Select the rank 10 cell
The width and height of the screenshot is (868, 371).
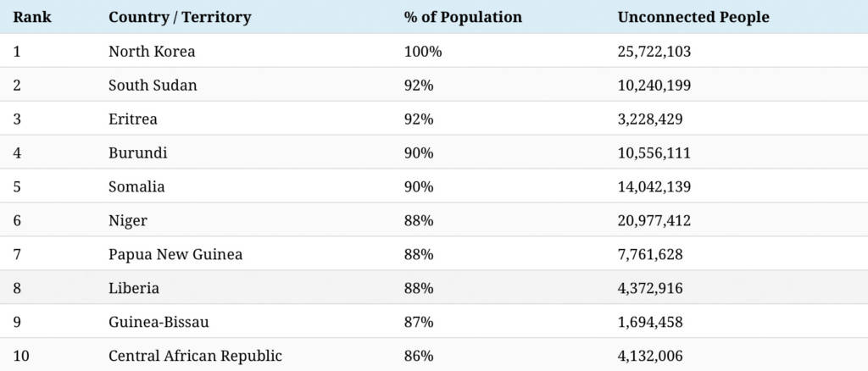[21, 356]
